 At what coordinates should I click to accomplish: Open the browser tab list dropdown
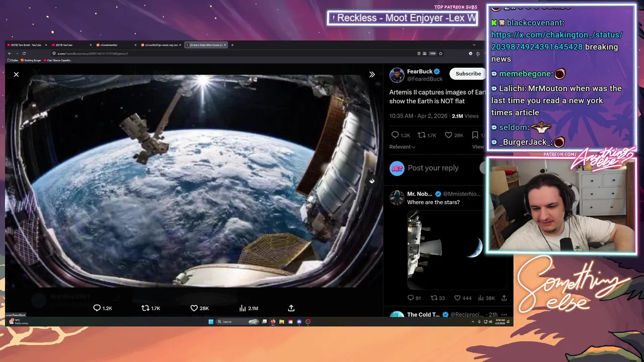473,45
